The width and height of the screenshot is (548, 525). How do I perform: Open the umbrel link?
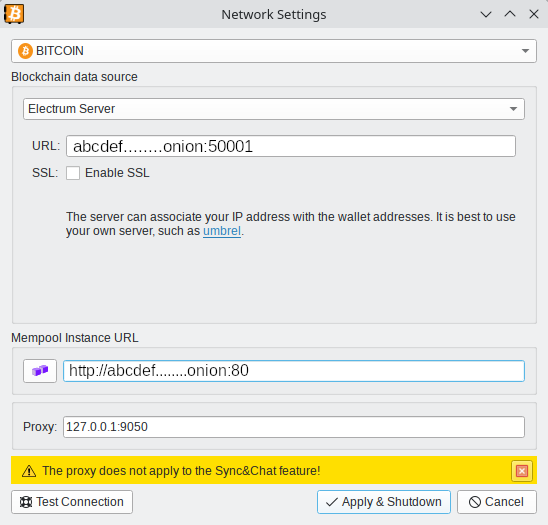tap(222, 231)
